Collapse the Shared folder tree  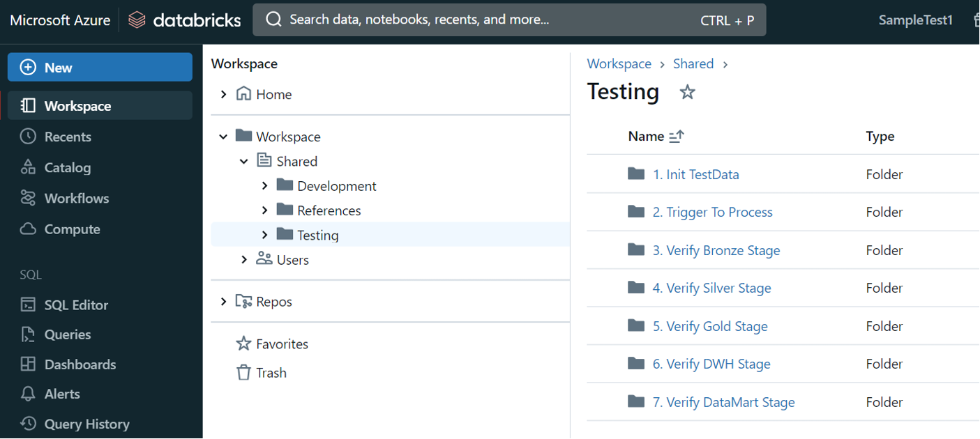243,161
